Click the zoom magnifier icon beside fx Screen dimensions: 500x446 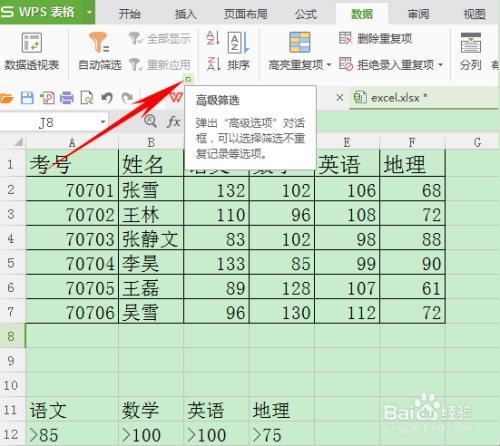(x=150, y=121)
